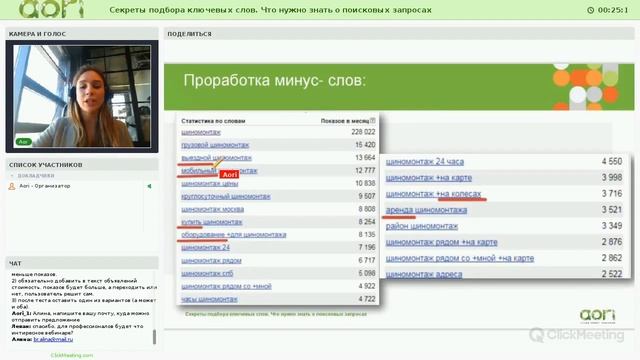Screen dimensions: 640x360
Task: Click the 'Статистика по словам' column header
Action: point(213,121)
